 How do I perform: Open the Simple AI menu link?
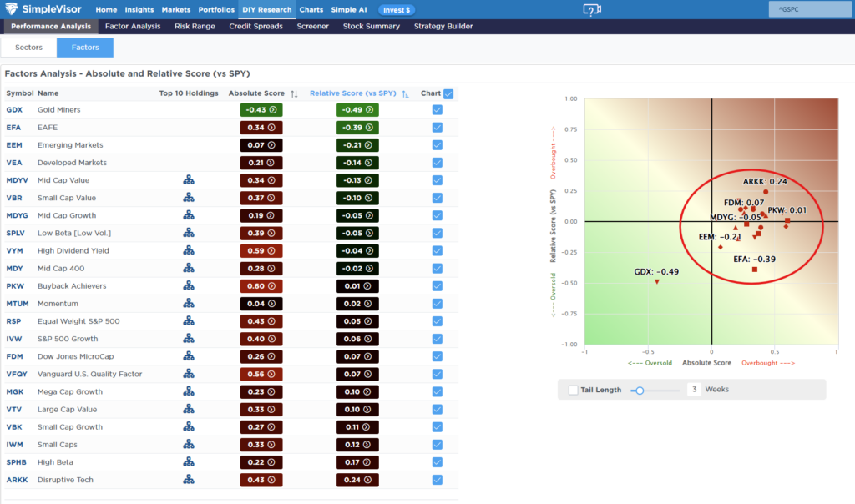coord(349,10)
